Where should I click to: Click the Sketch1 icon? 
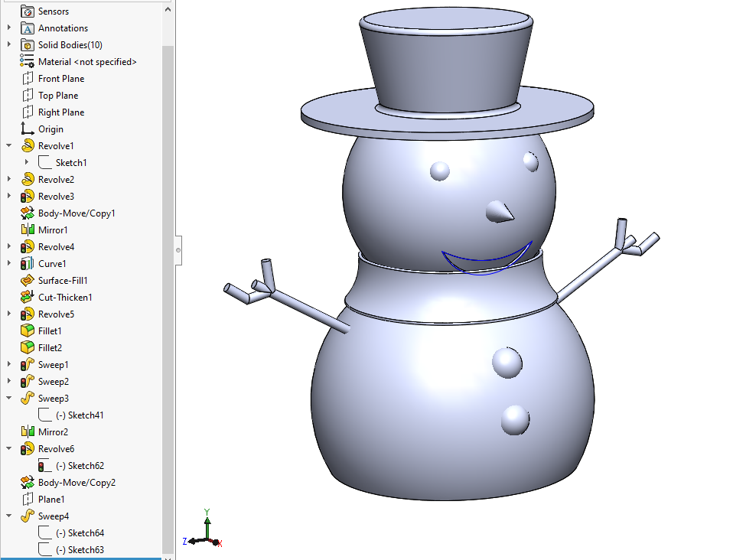pyautogui.click(x=45, y=163)
